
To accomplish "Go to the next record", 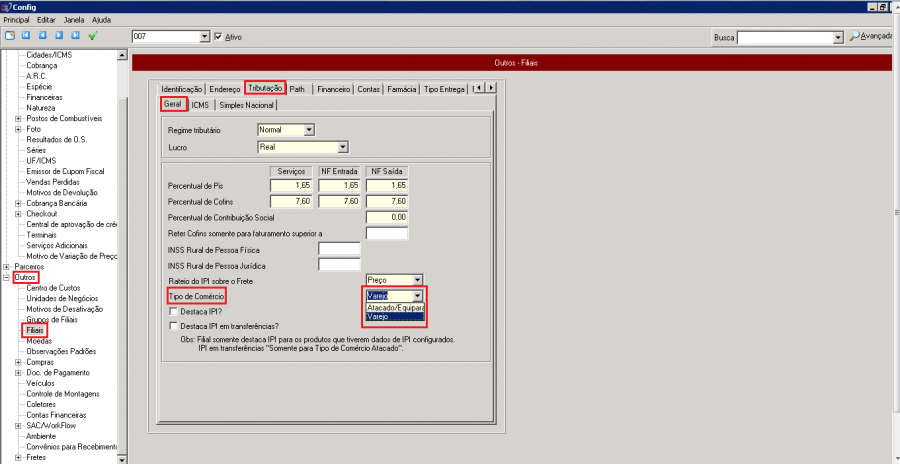I will pyautogui.click(x=58, y=36).
